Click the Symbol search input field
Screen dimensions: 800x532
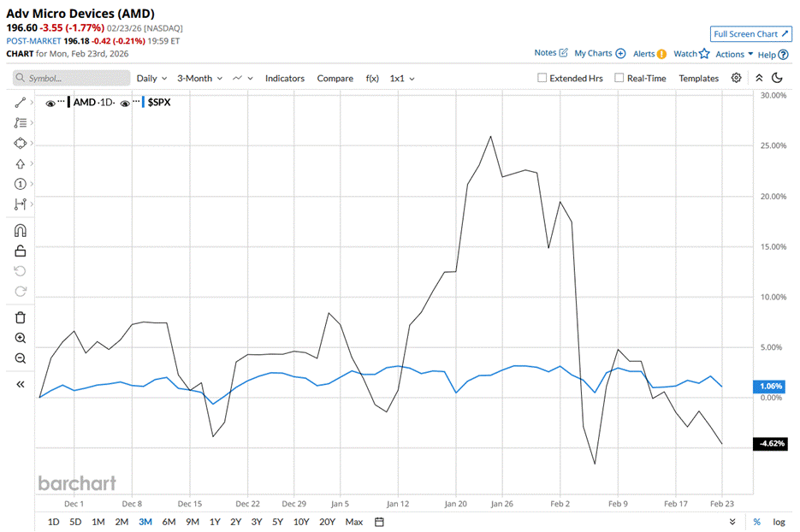coord(71,78)
